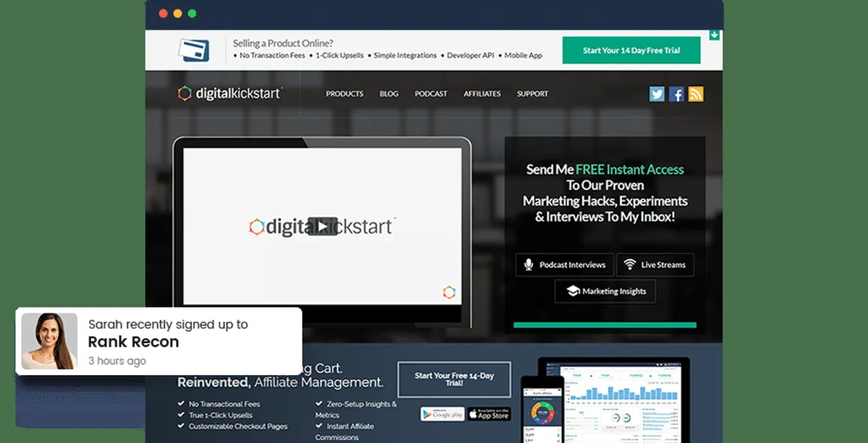Click the credit card icon in the top banner
Screen dimensions: 868x443
point(194,50)
